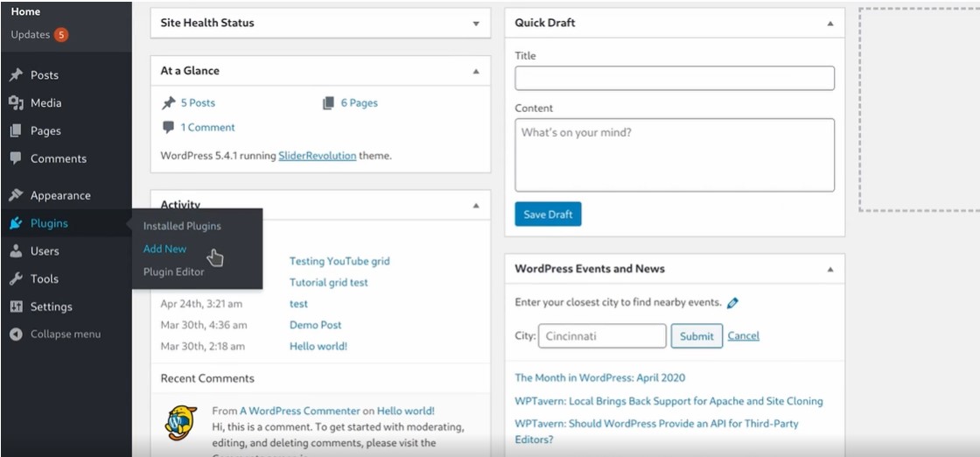Click the pencil icon to edit city

[x=732, y=303]
